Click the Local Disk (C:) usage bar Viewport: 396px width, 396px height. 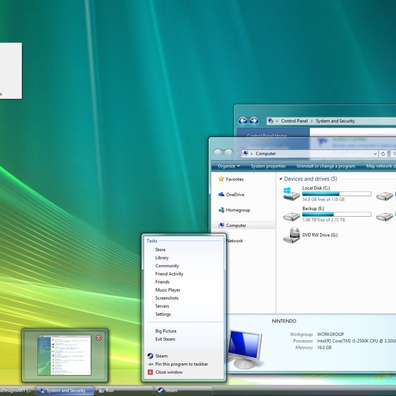point(337,194)
